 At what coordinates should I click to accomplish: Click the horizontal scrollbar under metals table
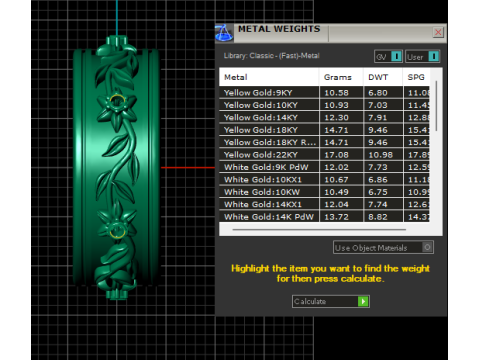[x=319, y=229]
